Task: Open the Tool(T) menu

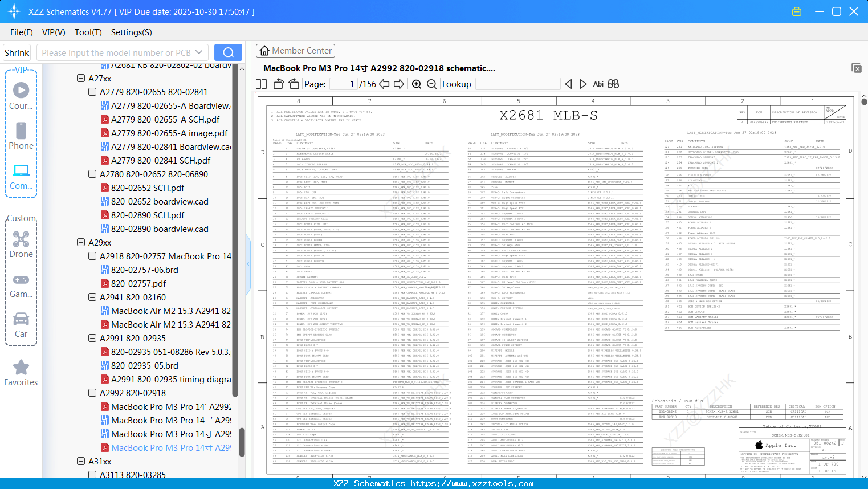Action: click(x=88, y=32)
